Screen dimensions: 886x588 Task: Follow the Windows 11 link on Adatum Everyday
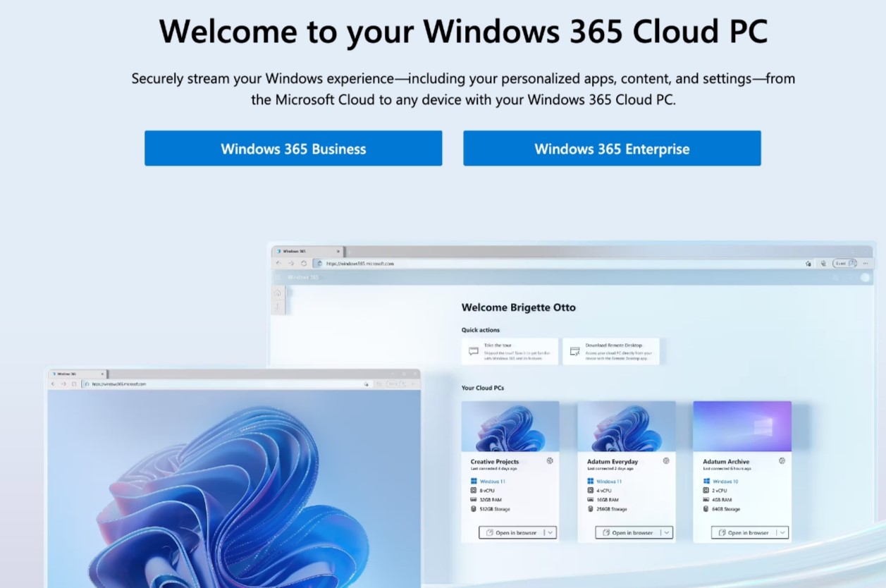[609, 481]
